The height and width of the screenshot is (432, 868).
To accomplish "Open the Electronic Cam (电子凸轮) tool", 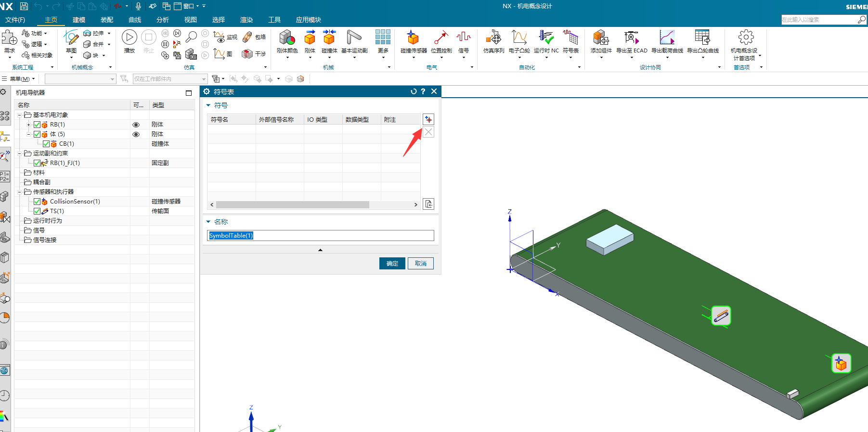I will pos(519,41).
